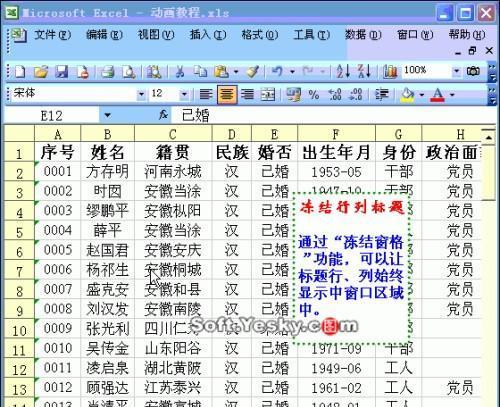Activate the Format Painter brush icon
The width and height of the screenshot is (500, 407).
point(253,71)
